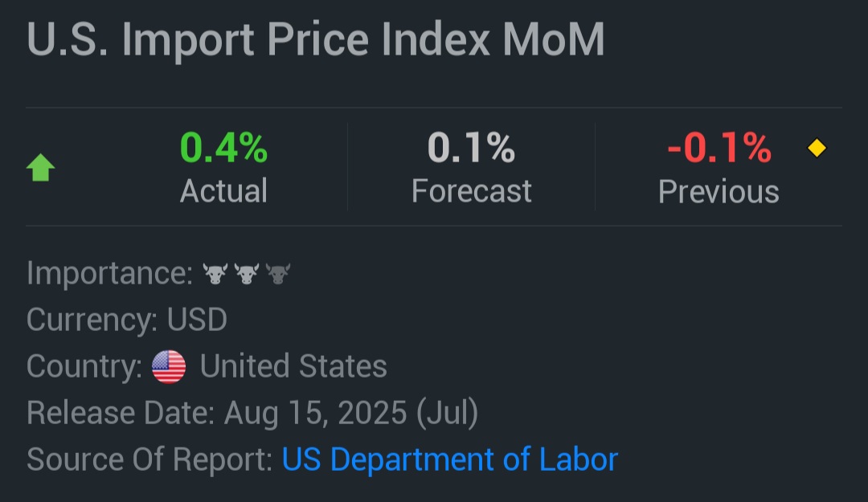Select the 0.1% forecast value
The image size is (868, 502).
click(x=471, y=149)
